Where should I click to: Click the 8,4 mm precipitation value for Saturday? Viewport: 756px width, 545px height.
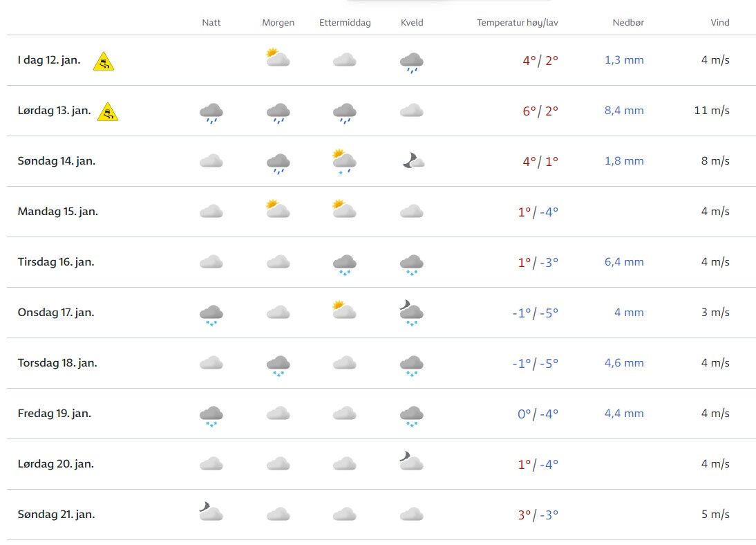tap(623, 111)
